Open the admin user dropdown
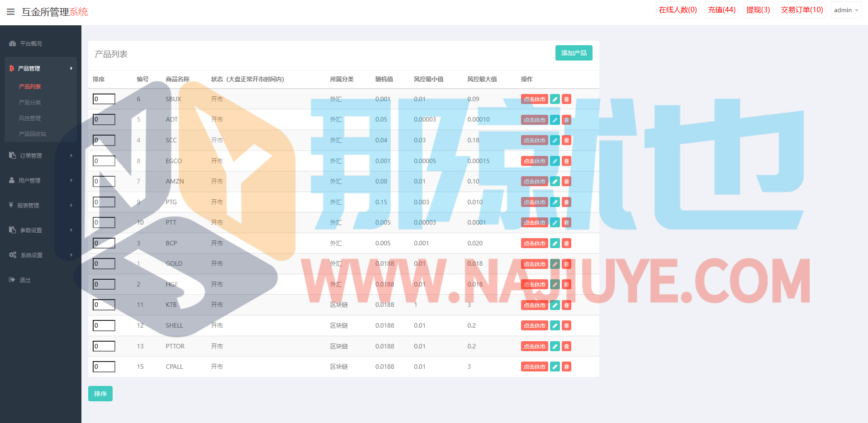Viewport: 868px width, 423px height. (845, 10)
